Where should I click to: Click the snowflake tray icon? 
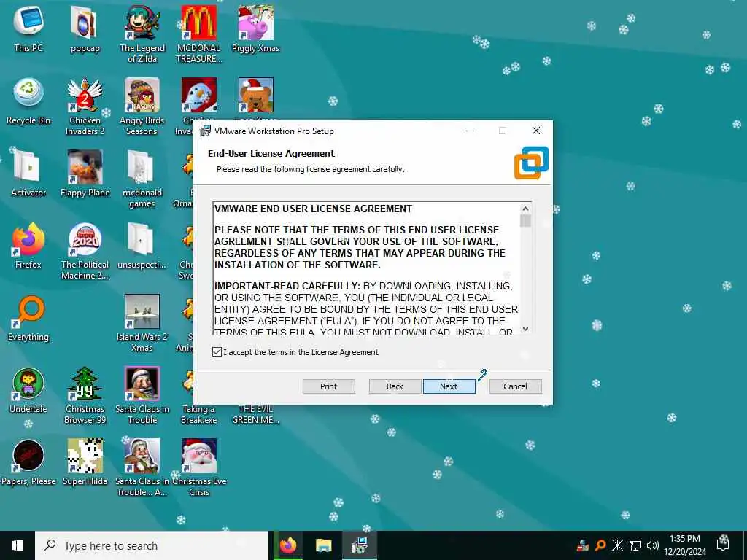[x=617, y=545]
